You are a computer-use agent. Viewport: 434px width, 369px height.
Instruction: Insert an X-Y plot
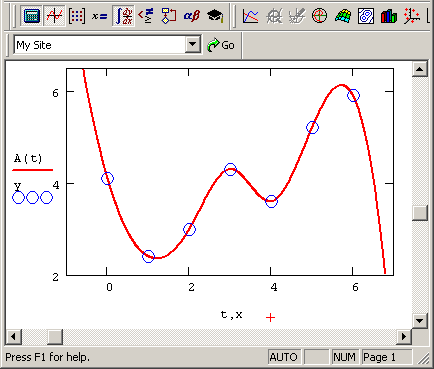pos(250,16)
